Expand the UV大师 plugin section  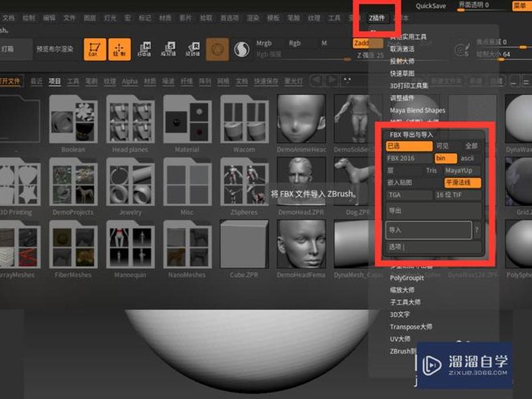400,339
